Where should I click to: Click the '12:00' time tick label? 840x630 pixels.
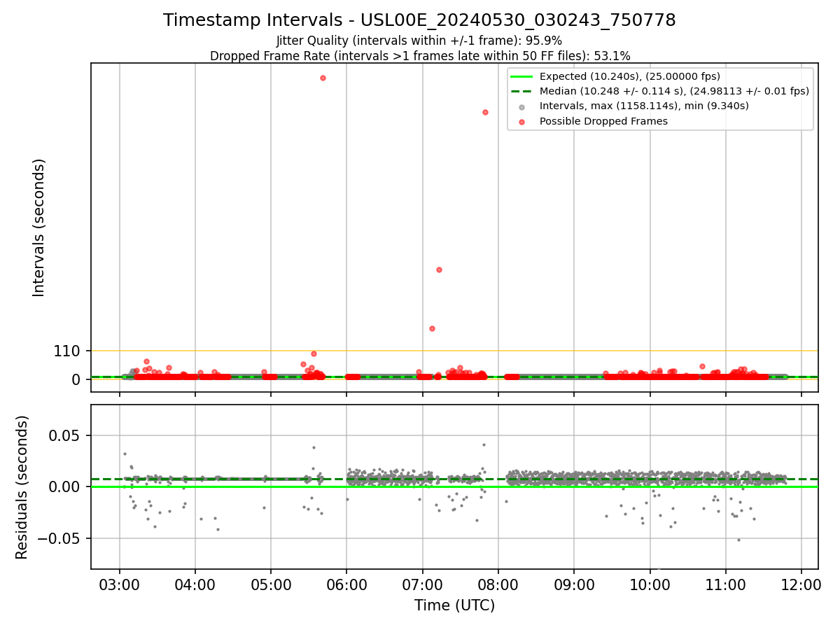coord(801,584)
